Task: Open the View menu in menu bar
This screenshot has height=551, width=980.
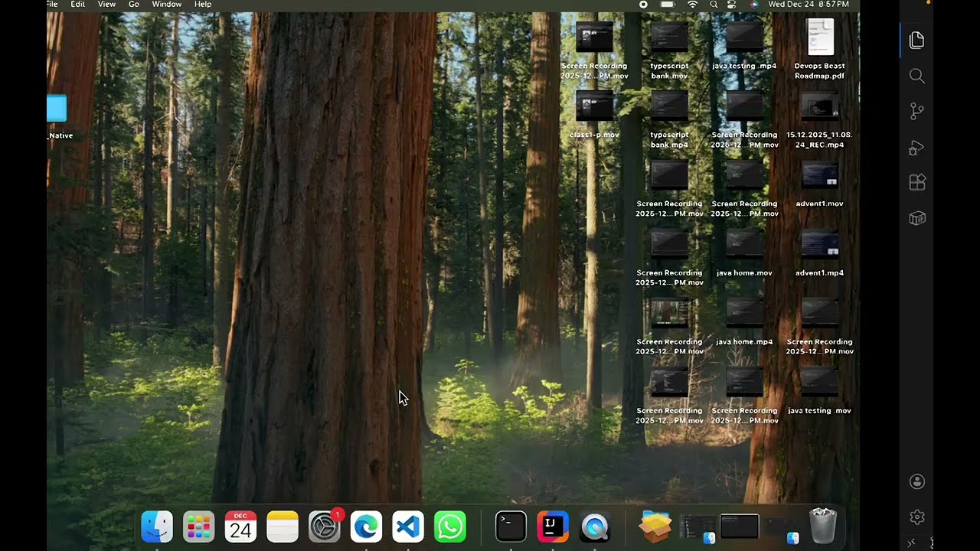Action: [x=106, y=5]
